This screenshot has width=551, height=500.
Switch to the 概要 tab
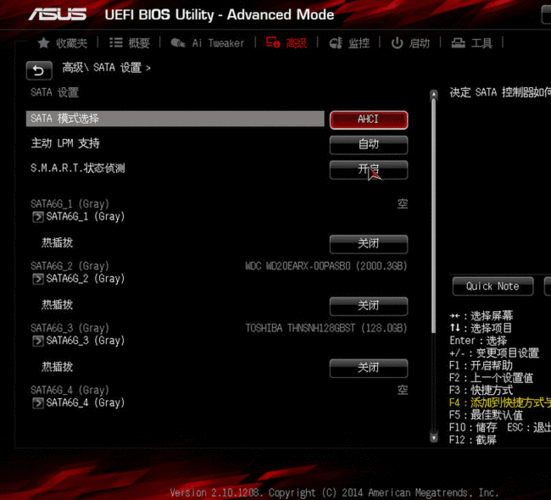click(x=130, y=43)
